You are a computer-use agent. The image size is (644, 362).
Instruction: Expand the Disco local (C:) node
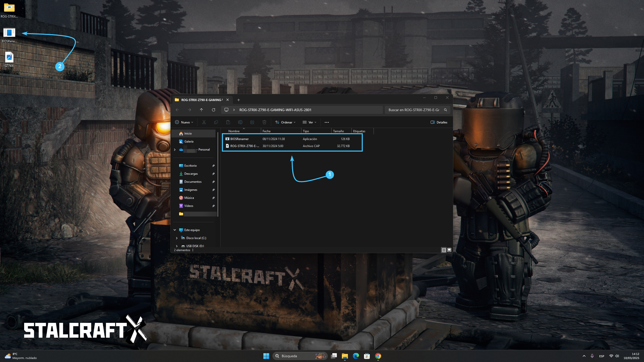click(177, 238)
